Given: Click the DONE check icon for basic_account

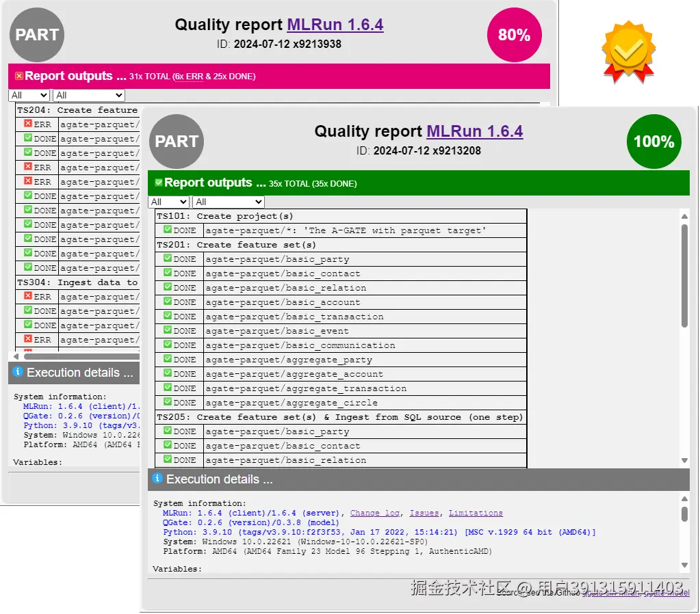Looking at the screenshot, I should (168, 302).
